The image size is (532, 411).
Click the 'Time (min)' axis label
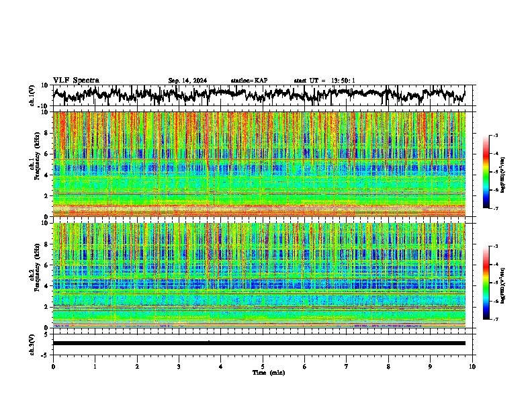[x=269, y=373]
